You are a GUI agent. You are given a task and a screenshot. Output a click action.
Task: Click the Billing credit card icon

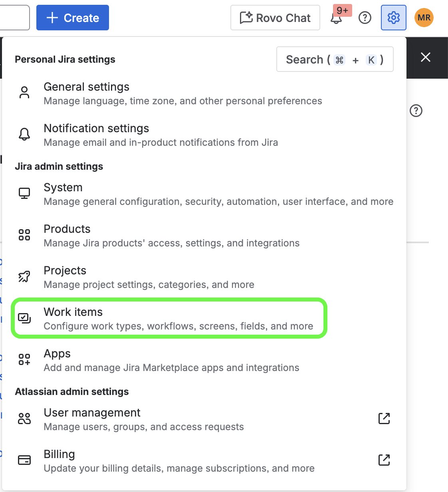click(x=24, y=460)
